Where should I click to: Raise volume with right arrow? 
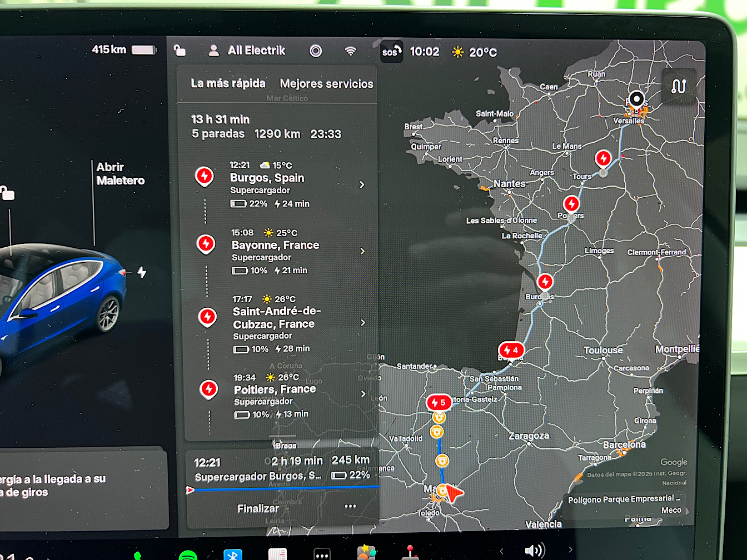click(x=570, y=550)
